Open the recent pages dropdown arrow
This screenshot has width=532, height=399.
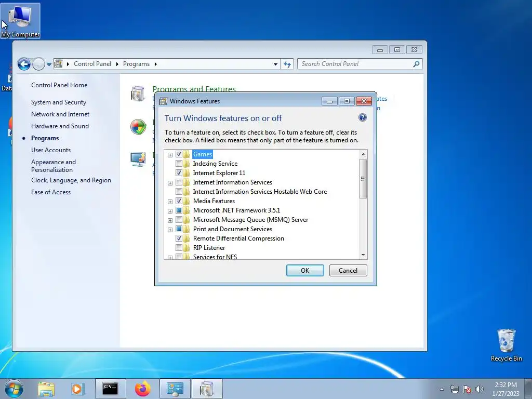click(x=49, y=64)
